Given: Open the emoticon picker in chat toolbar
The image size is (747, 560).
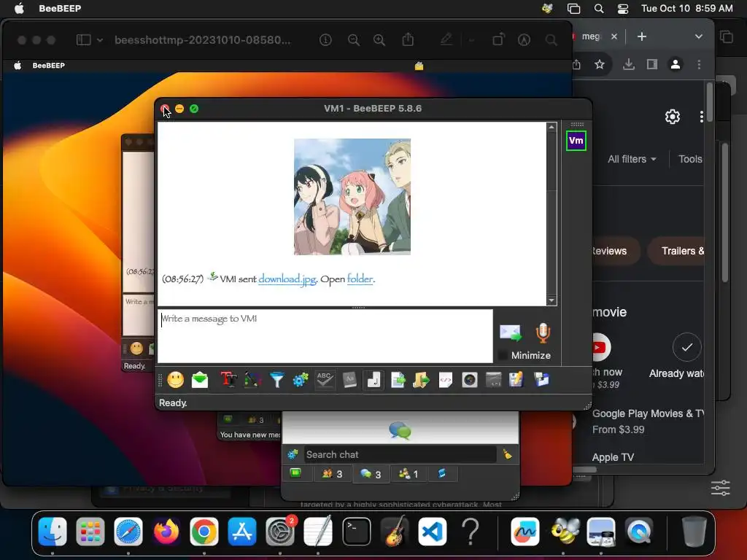Looking at the screenshot, I should (176, 380).
